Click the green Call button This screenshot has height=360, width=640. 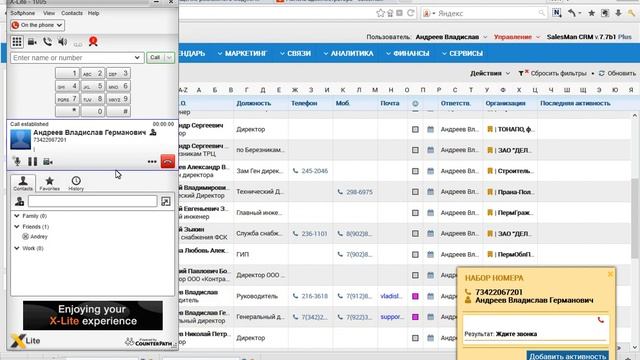(x=156, y=58)
